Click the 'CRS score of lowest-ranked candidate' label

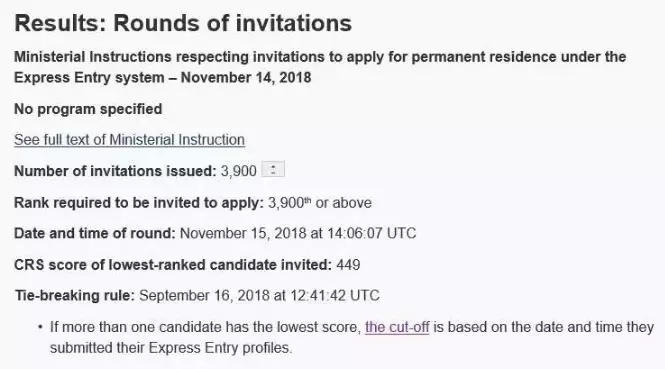(173, 265)
